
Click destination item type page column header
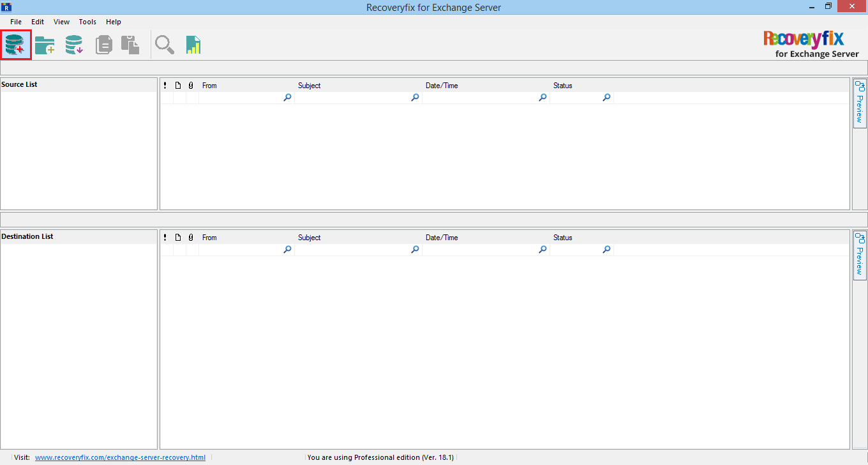click(178, 238)
